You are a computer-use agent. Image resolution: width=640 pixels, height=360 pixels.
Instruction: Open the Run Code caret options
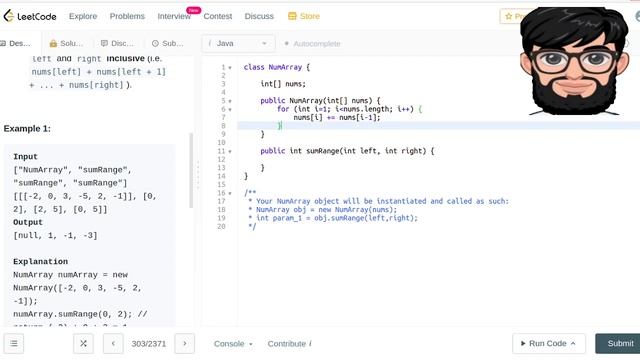[x=573, y=344]
